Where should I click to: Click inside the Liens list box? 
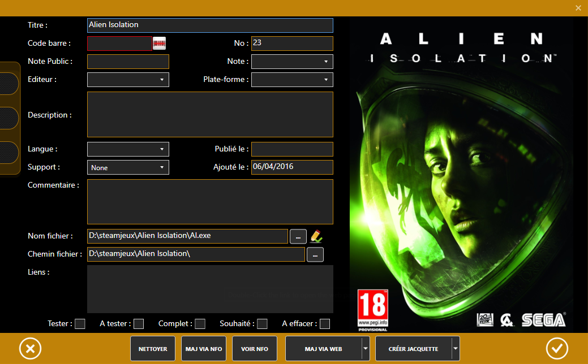(x=210, y=289)
